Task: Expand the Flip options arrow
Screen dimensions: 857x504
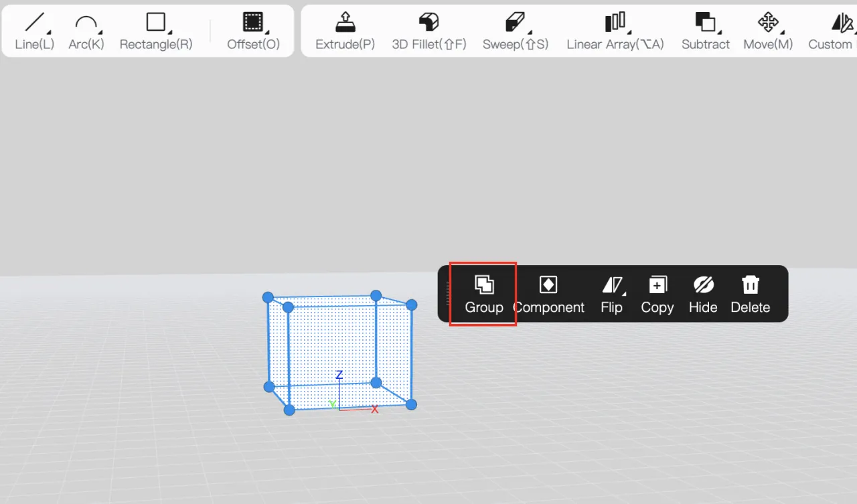Action: click(x=625, y=295)
